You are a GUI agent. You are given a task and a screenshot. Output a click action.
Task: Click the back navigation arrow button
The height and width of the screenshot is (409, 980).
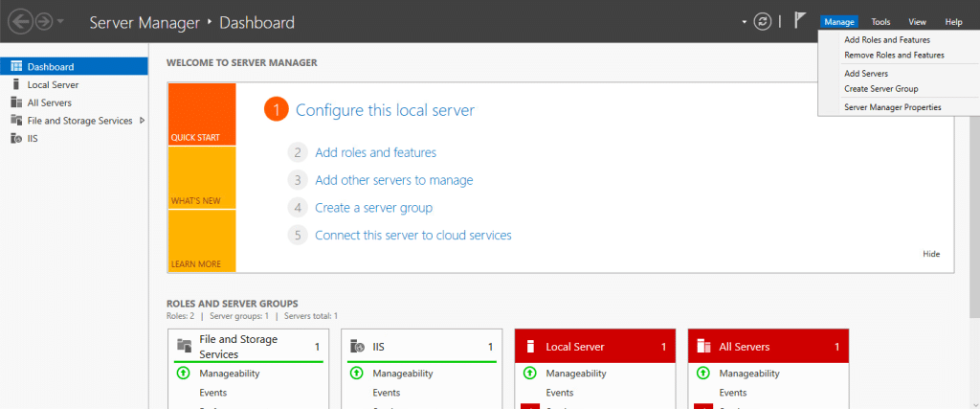click(17, 22)
